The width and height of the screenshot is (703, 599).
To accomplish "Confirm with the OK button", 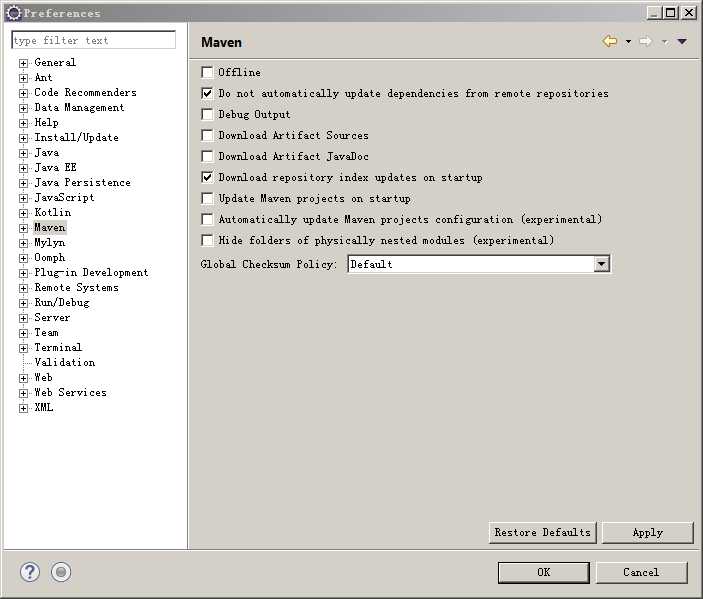I will (543, 573).
